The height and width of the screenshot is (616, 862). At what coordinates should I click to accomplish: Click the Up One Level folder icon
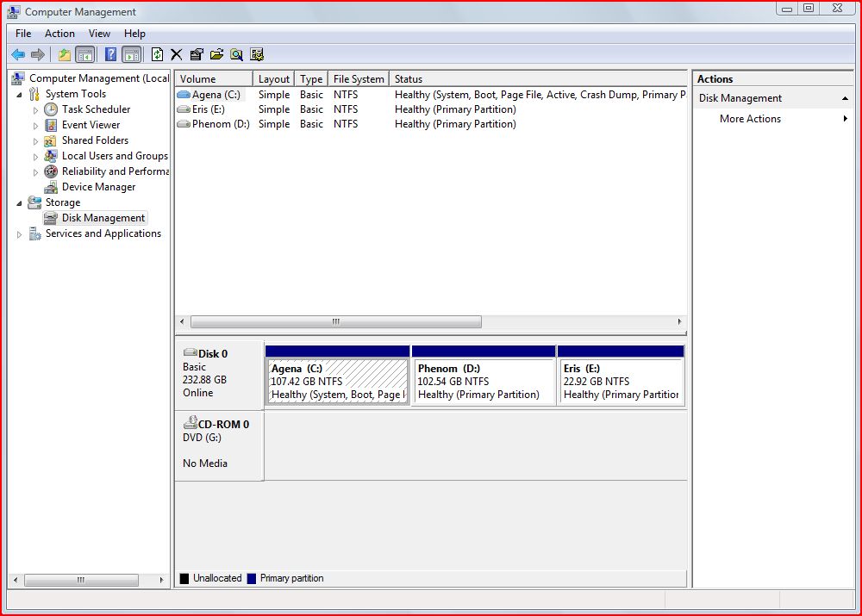click(65, 55)
